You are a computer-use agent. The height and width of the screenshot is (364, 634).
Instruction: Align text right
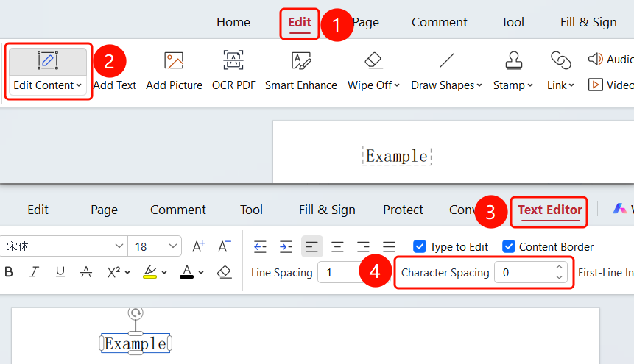tap(363, 246)
